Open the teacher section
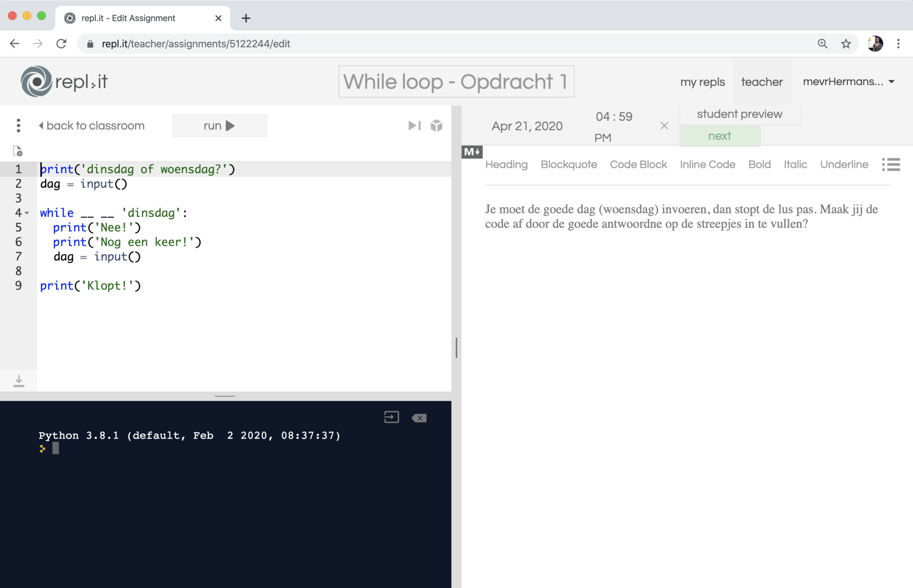Screen dimensions: 913x588 [x=762, y=82]
